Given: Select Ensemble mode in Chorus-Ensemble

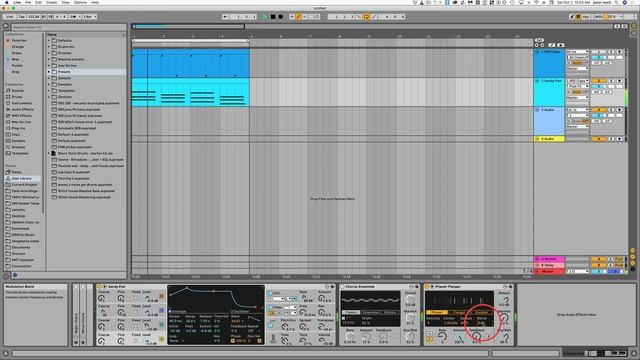Looking at the screenshot, I should click(x=371, y=312).
